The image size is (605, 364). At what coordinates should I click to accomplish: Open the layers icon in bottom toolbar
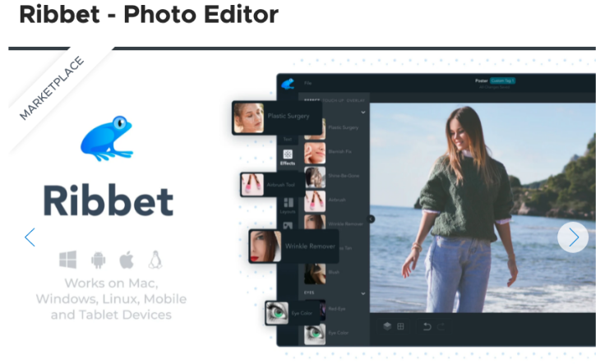pyautogui.click(x=387, y=326)
